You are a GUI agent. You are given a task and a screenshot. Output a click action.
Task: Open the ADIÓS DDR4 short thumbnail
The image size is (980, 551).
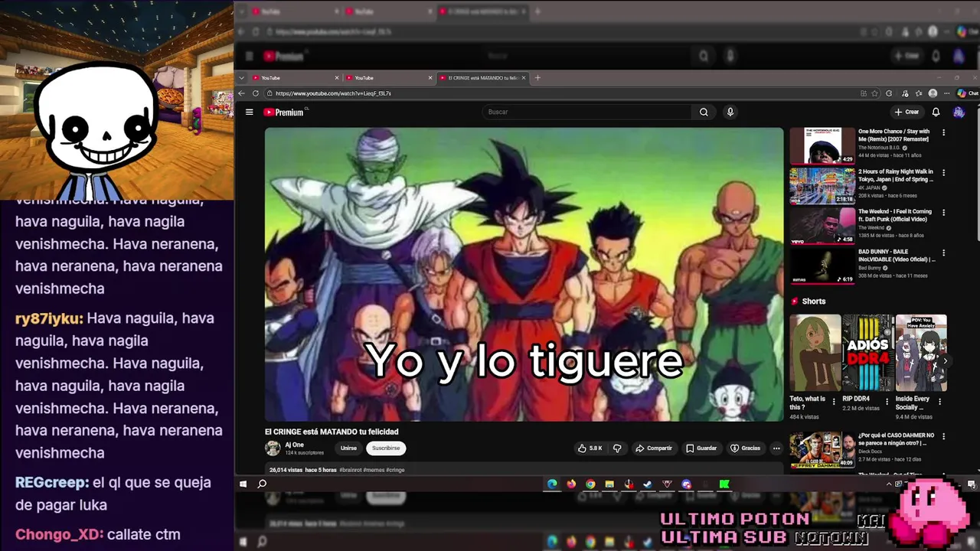pyautogui.click(x=868, y=353)
